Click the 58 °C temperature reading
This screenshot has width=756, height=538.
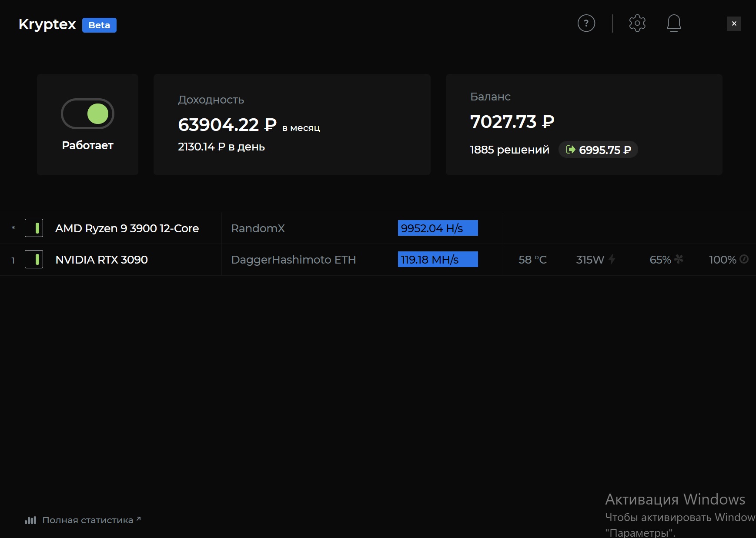pos(532,260)
